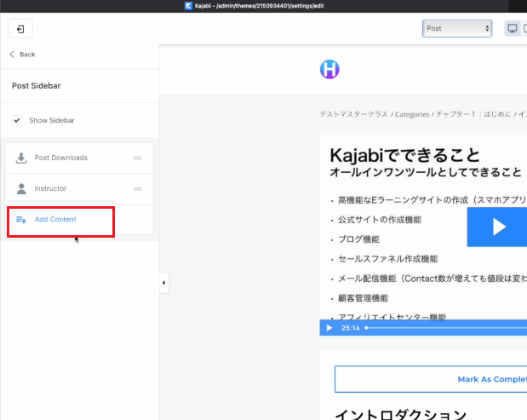The image size is (527, 420).
Task: Toggle the Show Sidebar checkbox
Action: pos(17,120)
